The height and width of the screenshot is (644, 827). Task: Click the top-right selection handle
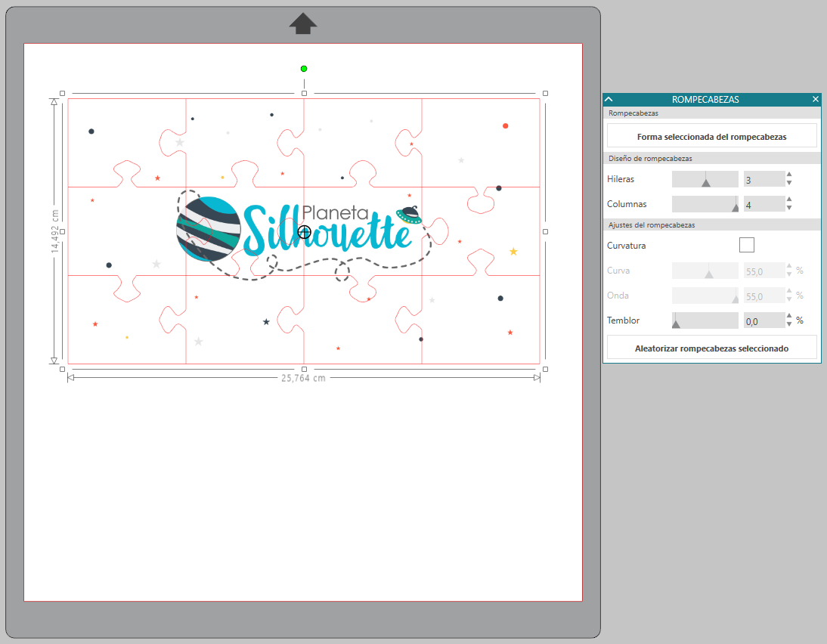tap(545, 94)
